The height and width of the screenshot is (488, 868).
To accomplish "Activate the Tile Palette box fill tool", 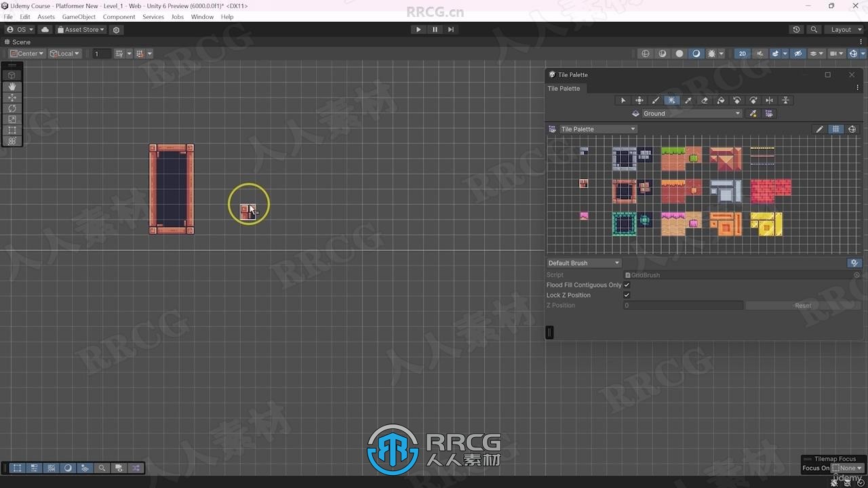I will [x=671, y=100].
